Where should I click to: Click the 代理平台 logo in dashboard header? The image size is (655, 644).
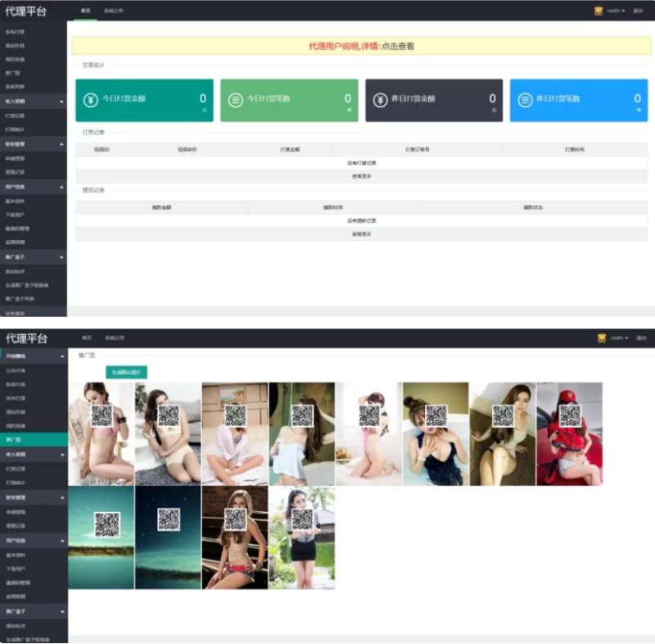click(26, 11)
